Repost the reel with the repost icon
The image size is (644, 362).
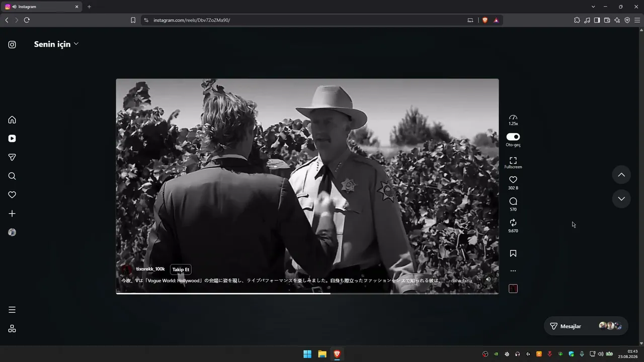tap(513, 222)
